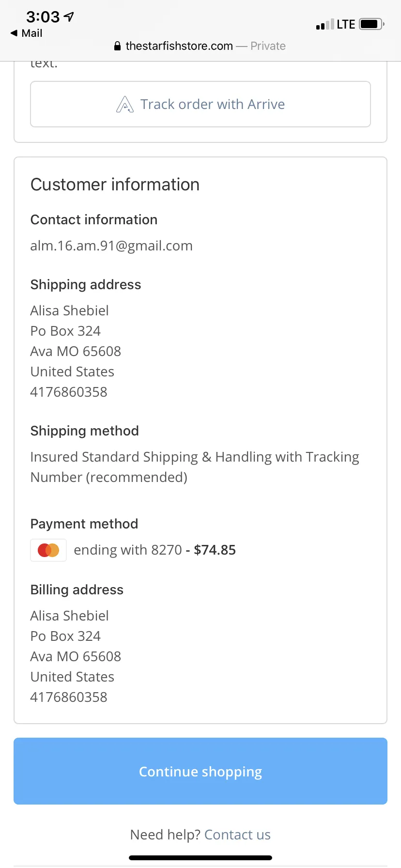
Task: Tap the location arrow status icon
Action: (x=69, y=17)
